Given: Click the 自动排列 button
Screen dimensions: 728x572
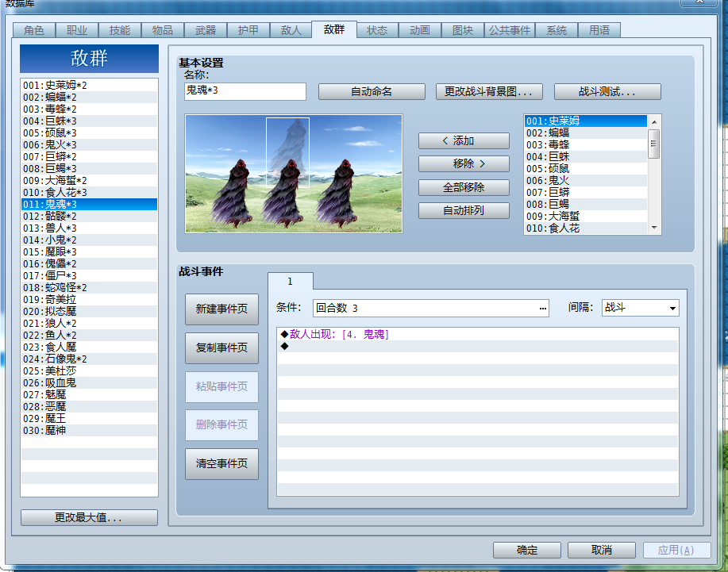Looking at the screenshot, I should click(464, 210).
